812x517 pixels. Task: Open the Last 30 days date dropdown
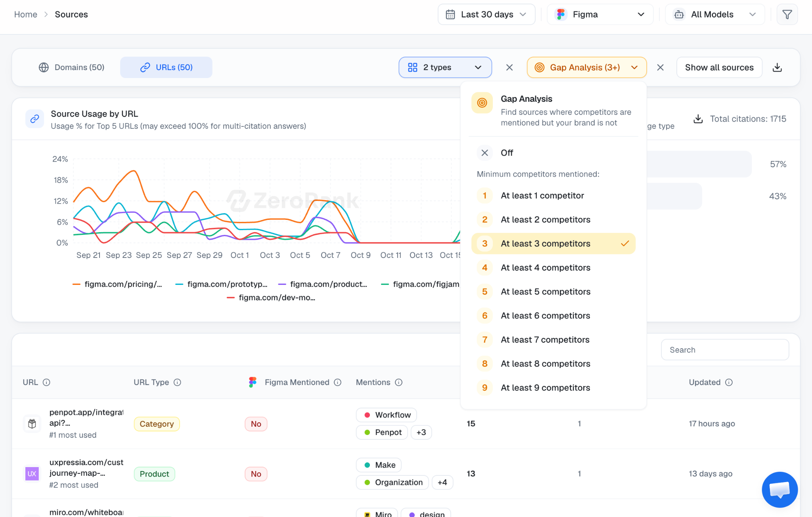pyautogui.click(x=486, y=15)
